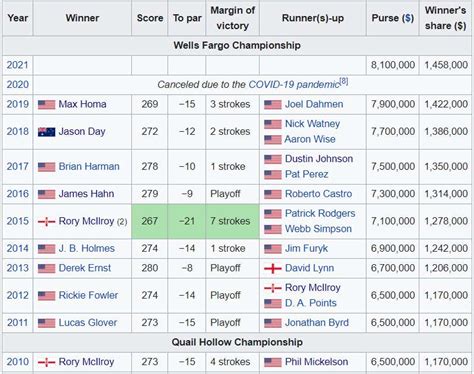Click the green highlighted 267 score cell
Image resolution: width=474 pixels, height=374 pixels.
pos(149,221)
